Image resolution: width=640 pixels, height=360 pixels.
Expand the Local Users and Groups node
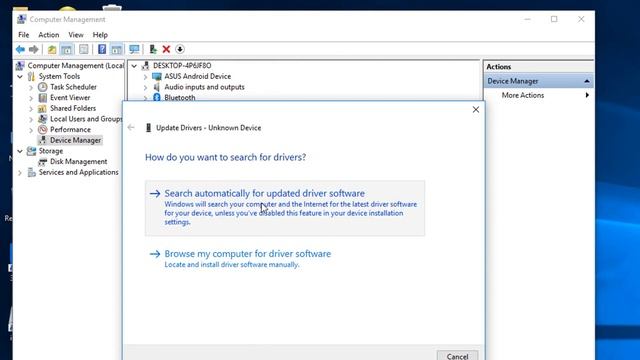[31, 119]
